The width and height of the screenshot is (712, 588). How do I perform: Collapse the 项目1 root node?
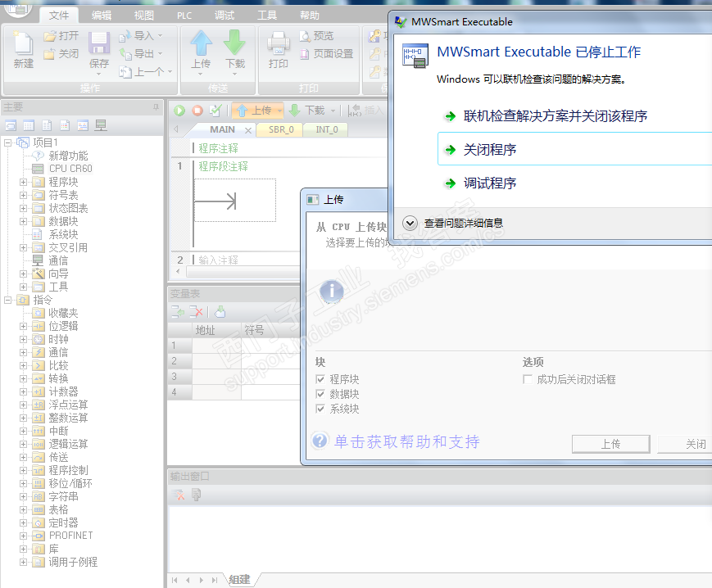tap(7, 142)
